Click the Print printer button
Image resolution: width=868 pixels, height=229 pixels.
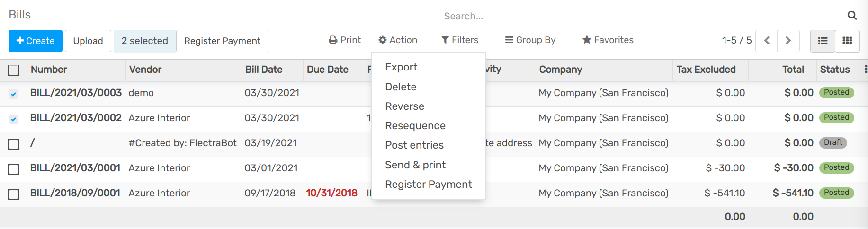[x=345, y=40]
